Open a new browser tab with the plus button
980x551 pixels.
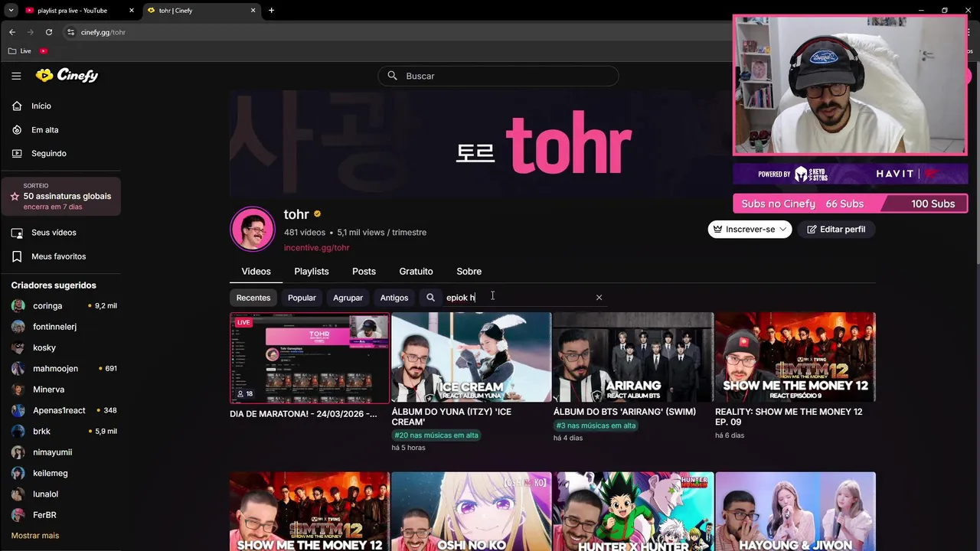tap(271, 11)
